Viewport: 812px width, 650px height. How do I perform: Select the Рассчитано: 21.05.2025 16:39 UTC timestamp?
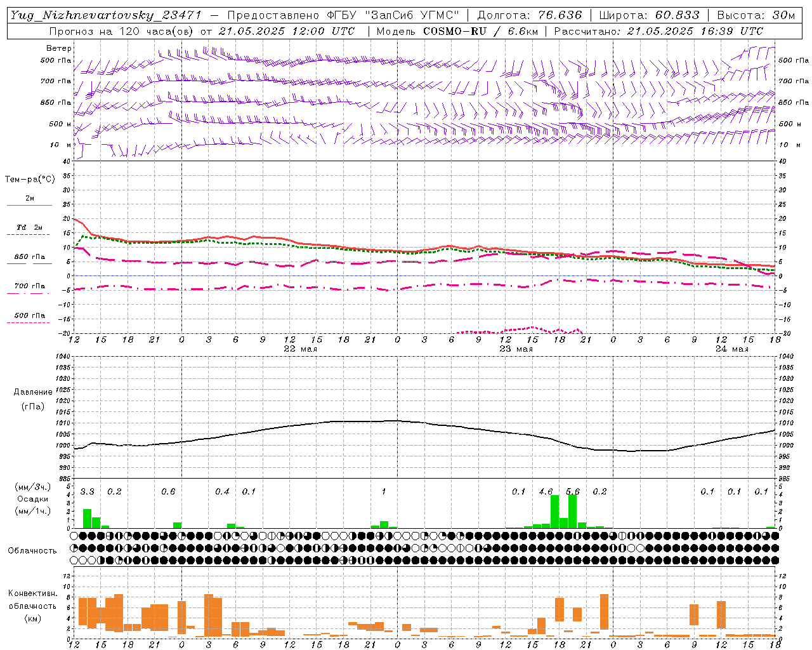click(x=658, y=31)
